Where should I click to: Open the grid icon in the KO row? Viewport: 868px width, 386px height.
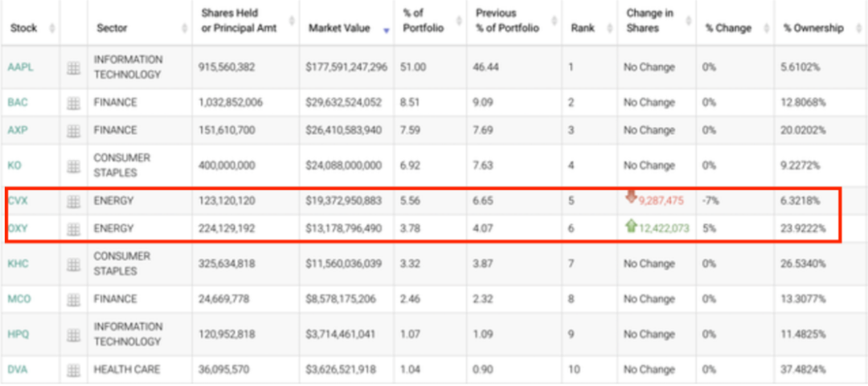click(73, 166)
